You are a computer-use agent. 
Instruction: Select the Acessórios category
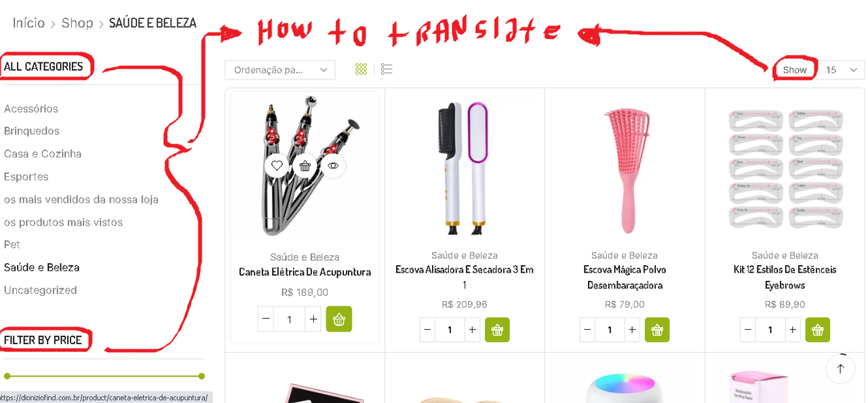click(31, 109)
